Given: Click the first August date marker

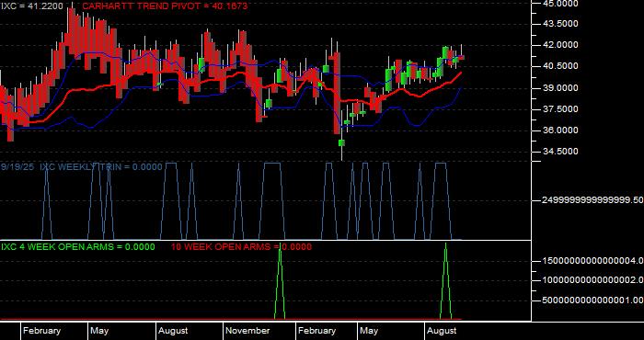Looking at the screenshot, I should [173, 331].
